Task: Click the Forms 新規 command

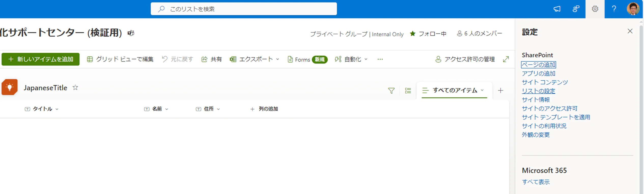Action: pos(307,59)
